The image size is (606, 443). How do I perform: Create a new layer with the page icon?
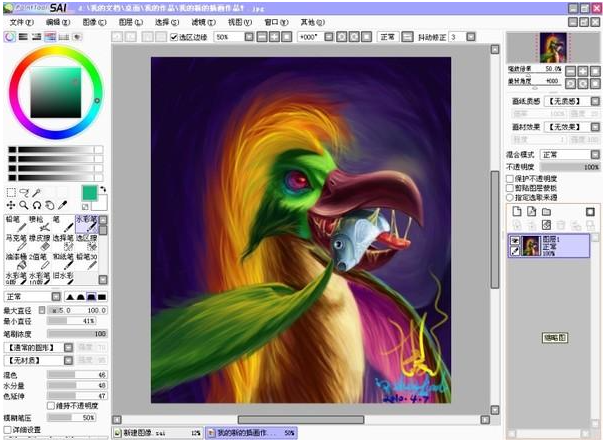point(517,212)
